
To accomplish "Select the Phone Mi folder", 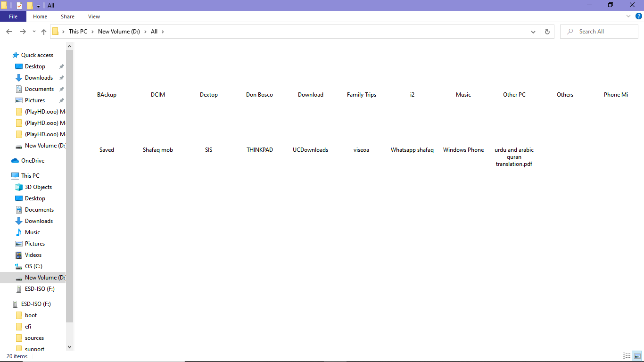I will tap(616, 95).
